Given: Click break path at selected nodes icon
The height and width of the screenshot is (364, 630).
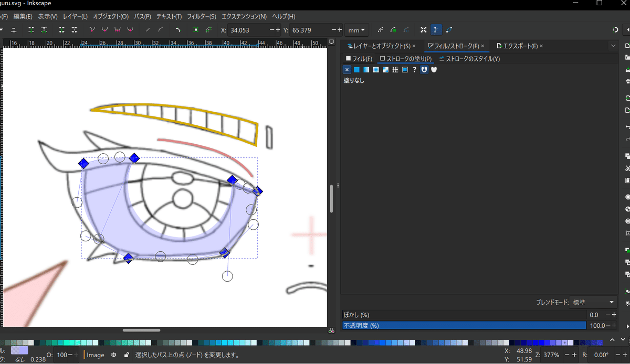Looking at the screenshot, I should [x=44, y=30].
